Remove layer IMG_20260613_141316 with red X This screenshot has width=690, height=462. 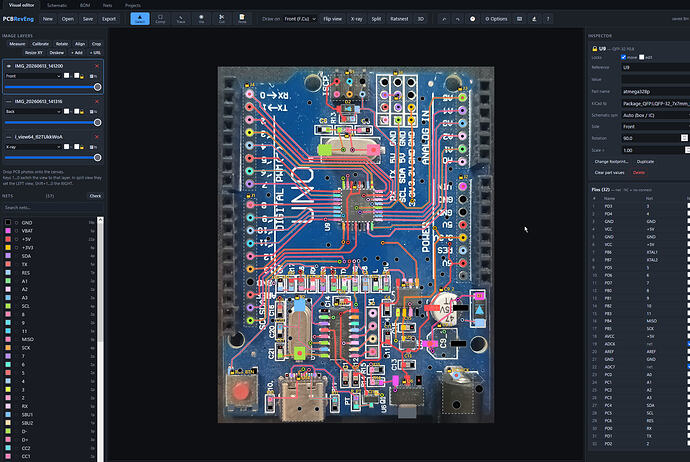97,102
